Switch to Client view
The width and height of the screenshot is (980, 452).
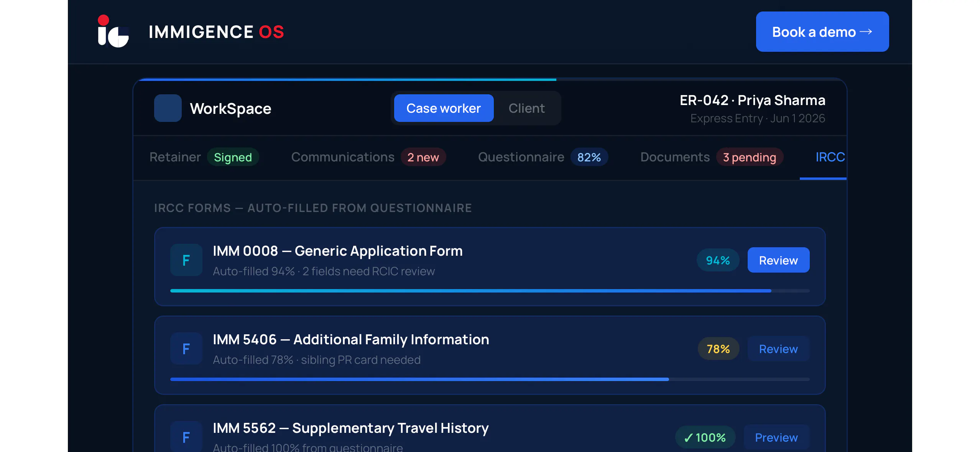point(526,108)
